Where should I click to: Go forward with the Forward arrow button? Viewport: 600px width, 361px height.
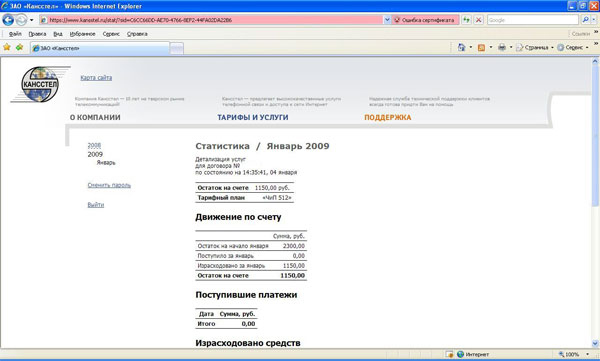pos(21,20)
